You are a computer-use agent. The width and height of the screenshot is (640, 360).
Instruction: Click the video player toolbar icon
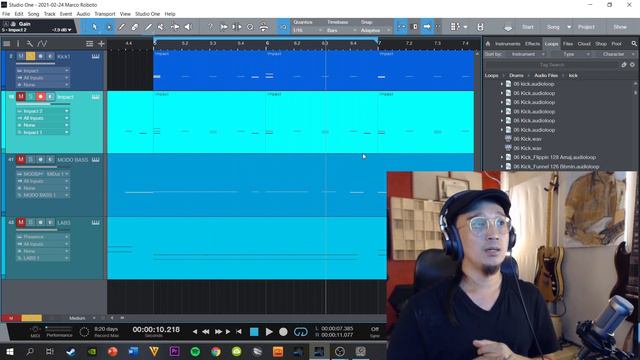[480, 27]
